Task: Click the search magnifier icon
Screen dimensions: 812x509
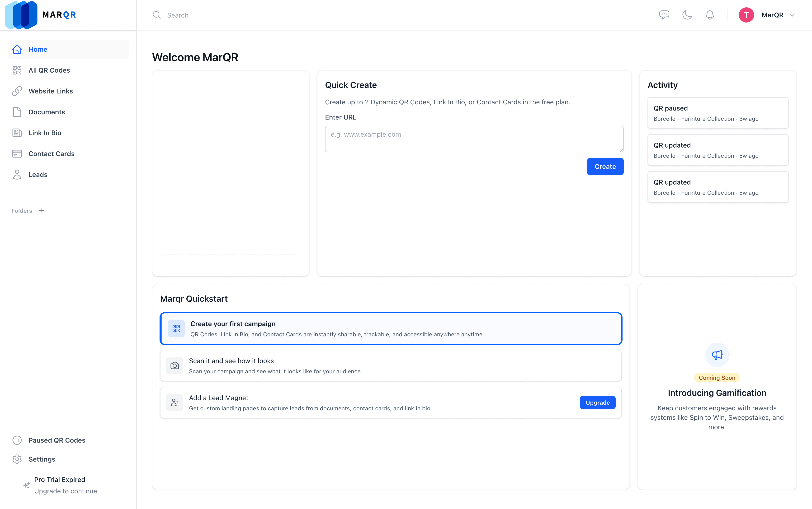Action: click(x=156, y=15)
